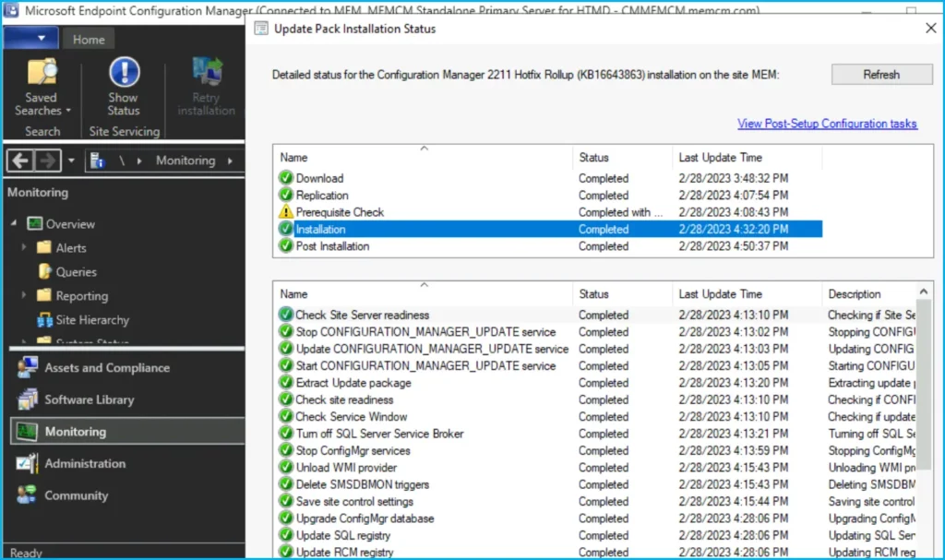Screen dimensions: 945x560
Task: Click the Show Status icon
Action: tap(125, 72)
